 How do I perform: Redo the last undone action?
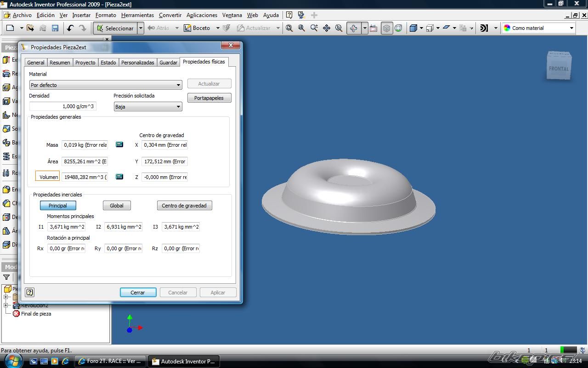click(x=83, y=28)
